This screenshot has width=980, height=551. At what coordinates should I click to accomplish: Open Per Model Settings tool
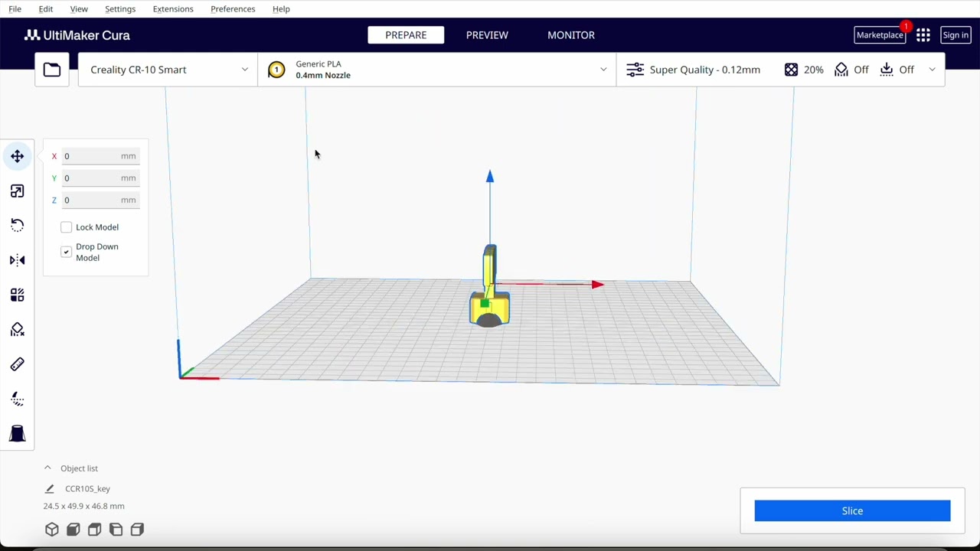click(x=17, y=295)
